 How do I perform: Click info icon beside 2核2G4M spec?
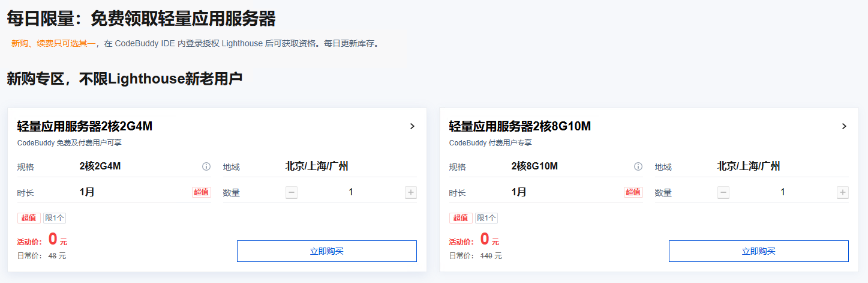206,166
